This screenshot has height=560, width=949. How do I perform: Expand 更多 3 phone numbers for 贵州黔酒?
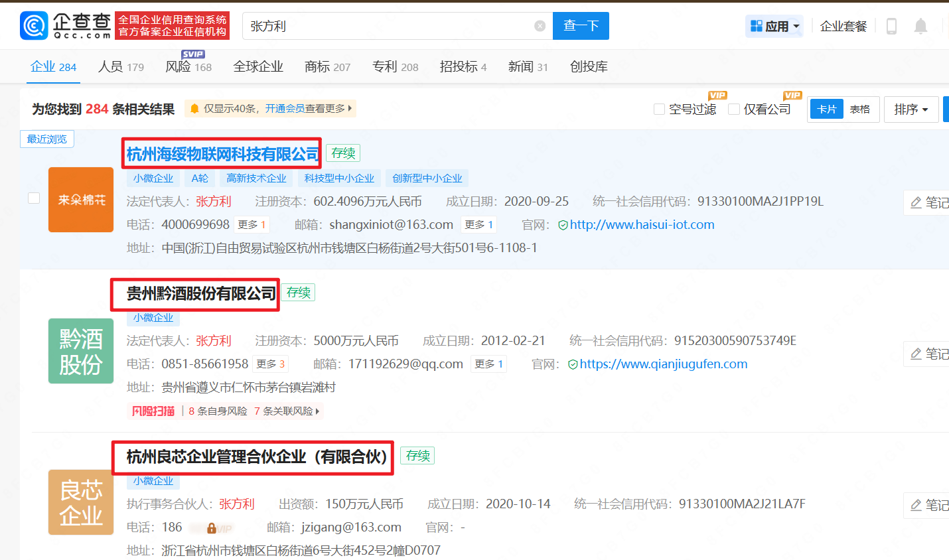coord(271,364)
